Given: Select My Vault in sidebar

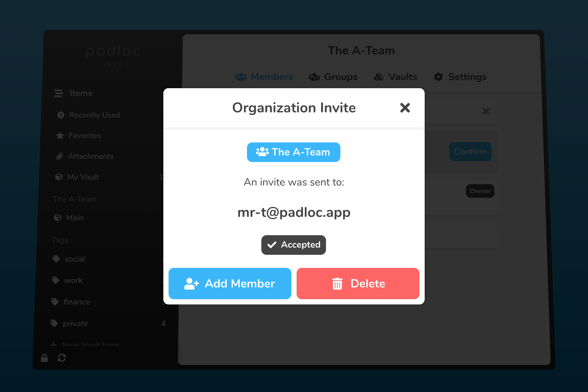Looking at the screenshot, I should [83, 177].
